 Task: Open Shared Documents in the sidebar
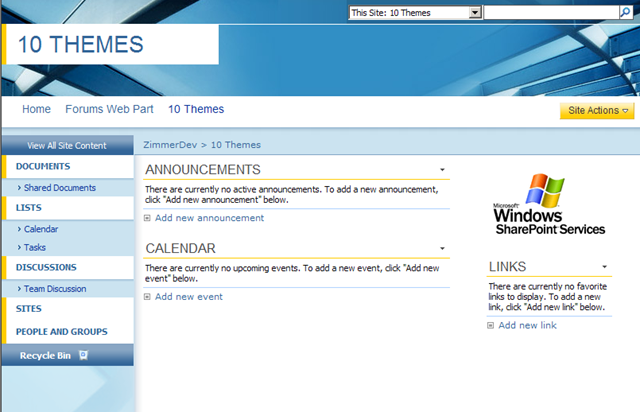pyautogui.click(x=60, y=187)
